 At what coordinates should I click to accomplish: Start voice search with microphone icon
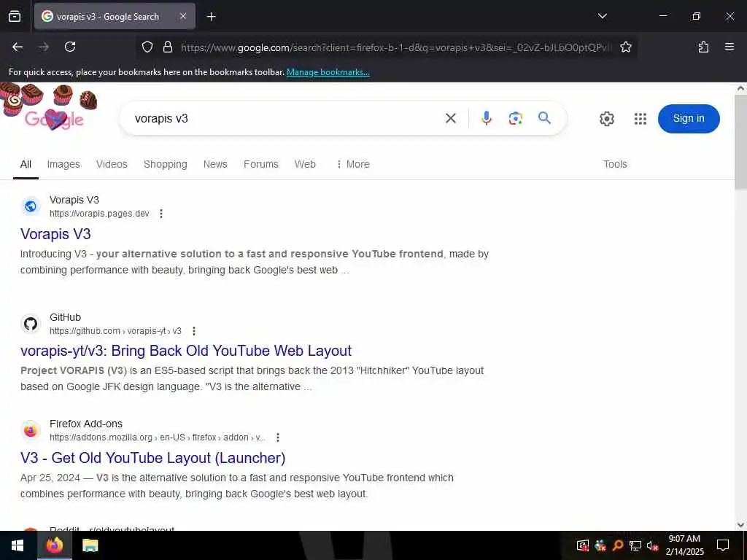pyautogui.click(x=486, y=118)
